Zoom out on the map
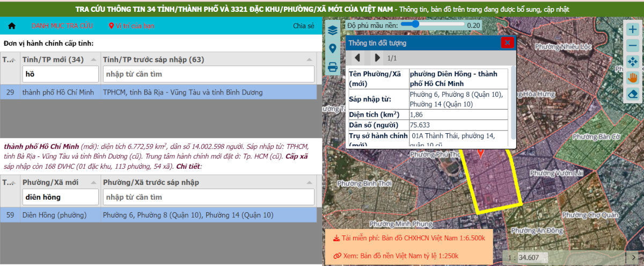Screen dimensions: 644x266 (633, 46)
